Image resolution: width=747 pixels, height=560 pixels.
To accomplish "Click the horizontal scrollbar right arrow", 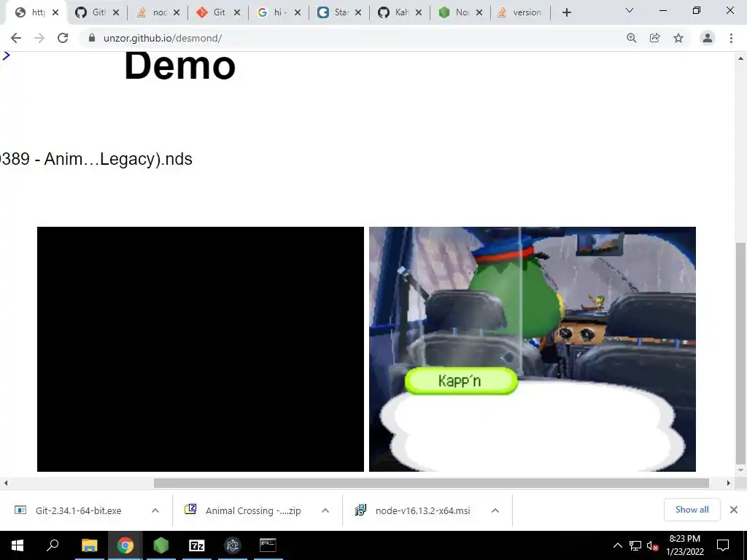I will point(728,483).
